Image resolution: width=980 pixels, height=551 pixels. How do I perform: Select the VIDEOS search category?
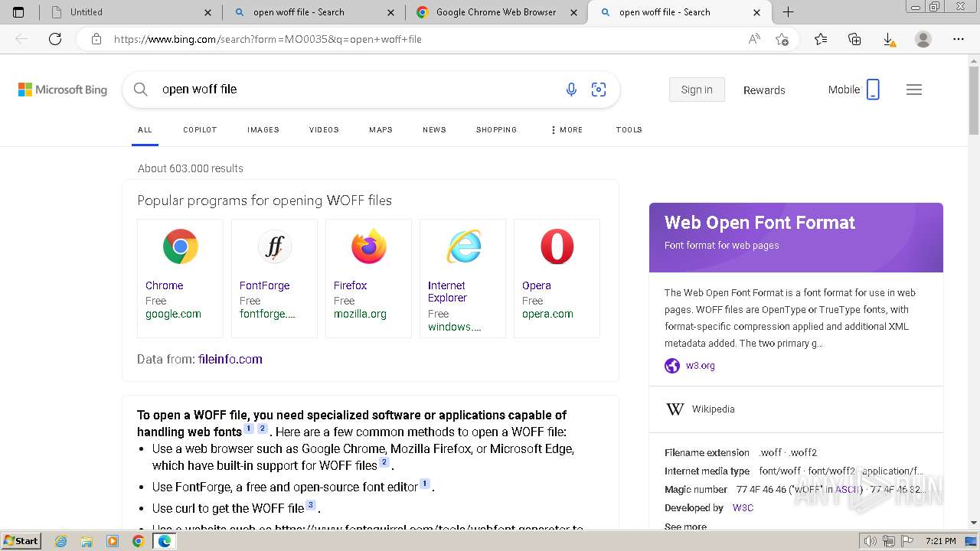coord(324,130)
